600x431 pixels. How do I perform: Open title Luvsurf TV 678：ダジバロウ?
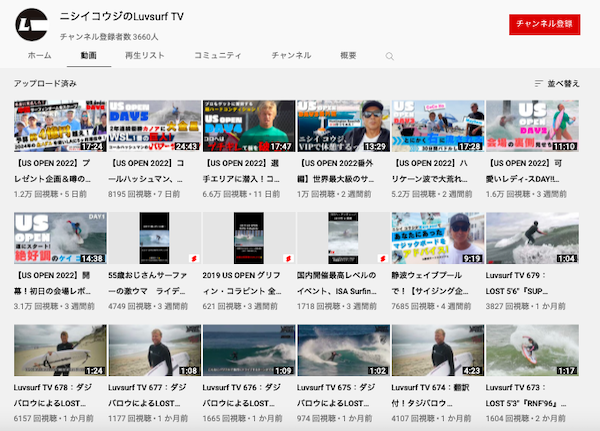click(x=53, y=395)
